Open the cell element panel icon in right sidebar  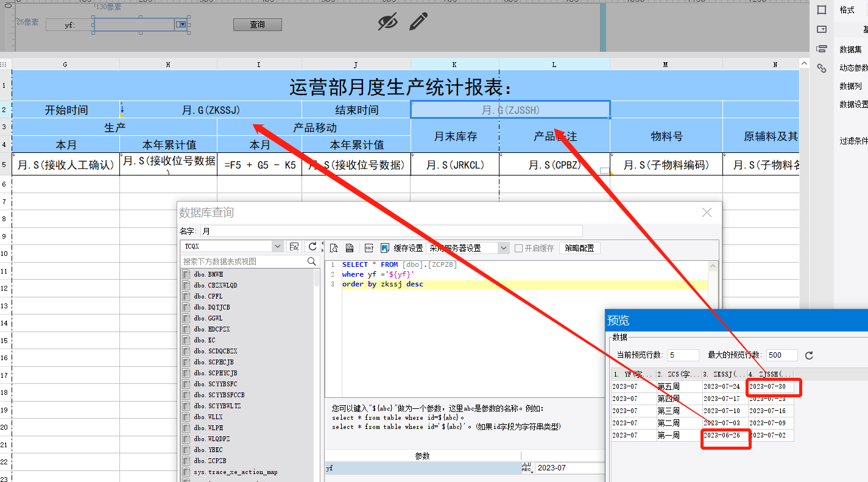click(x=822, y=10)
